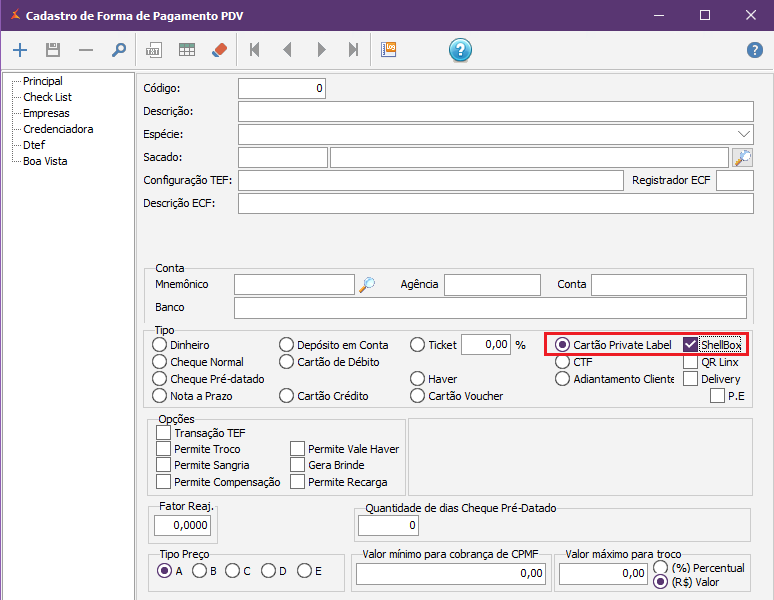This screenshot has width=774, height=600.
Task: Go to last record navigation arrow
Action: (353, 50)
